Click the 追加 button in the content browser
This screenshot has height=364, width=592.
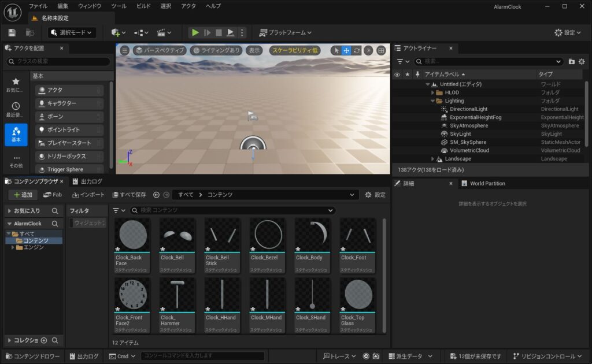tap(23, 195)
